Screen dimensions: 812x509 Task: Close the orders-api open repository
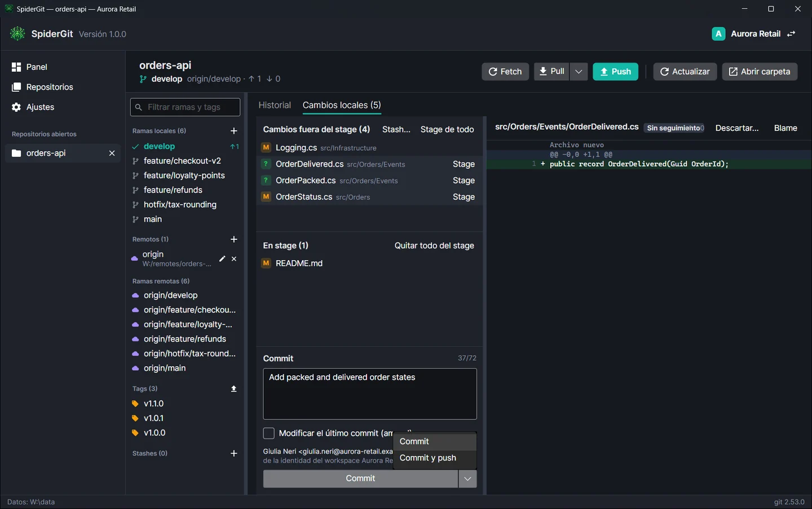(x=112, y=153)
